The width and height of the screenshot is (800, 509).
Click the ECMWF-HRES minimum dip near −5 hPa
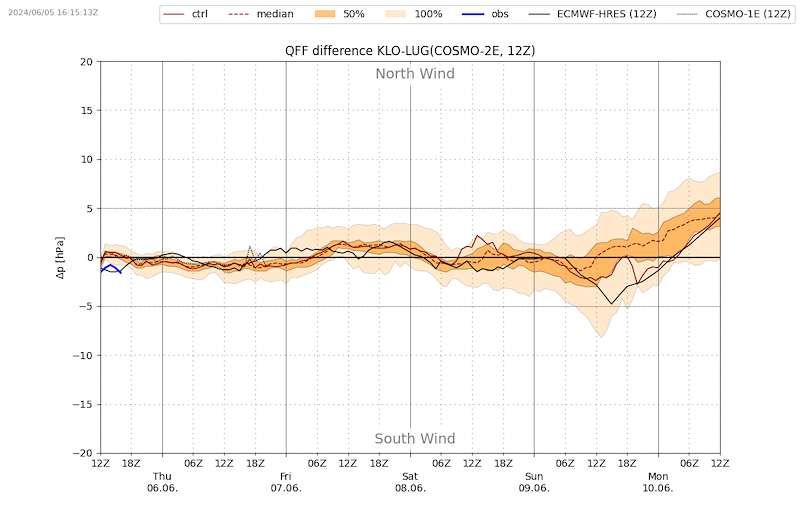point(611,303)
